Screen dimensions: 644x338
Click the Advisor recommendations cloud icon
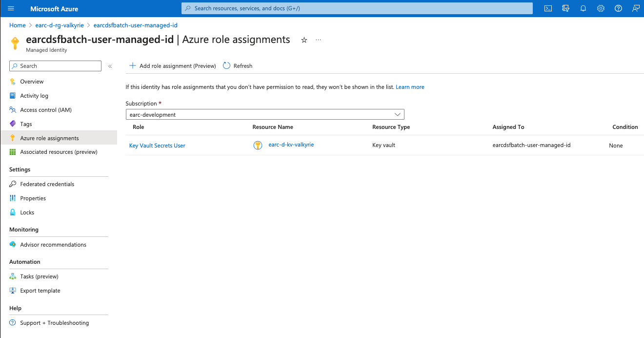coord(13,245)
